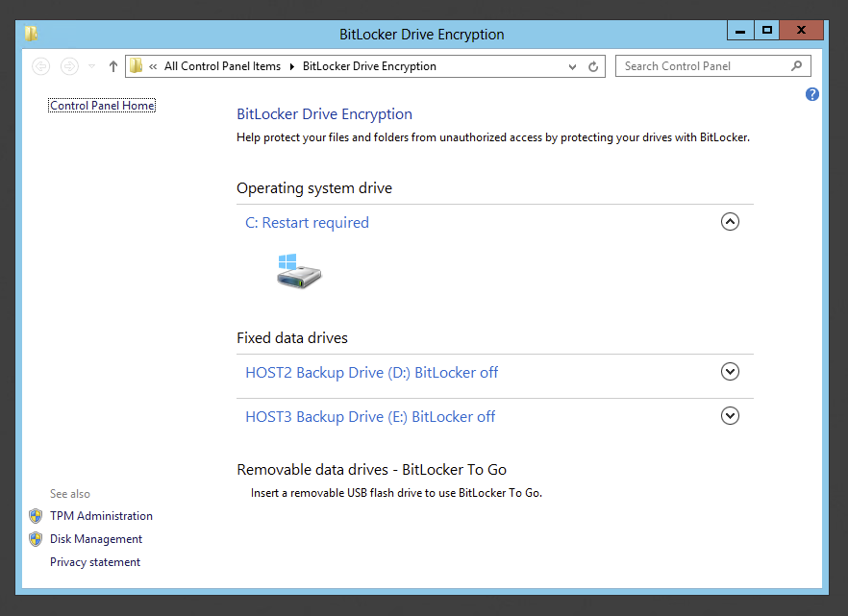Screen dimensions: 848x616
Task: Click the shield icon beside TPM Administration
Action: coord(36,516)
